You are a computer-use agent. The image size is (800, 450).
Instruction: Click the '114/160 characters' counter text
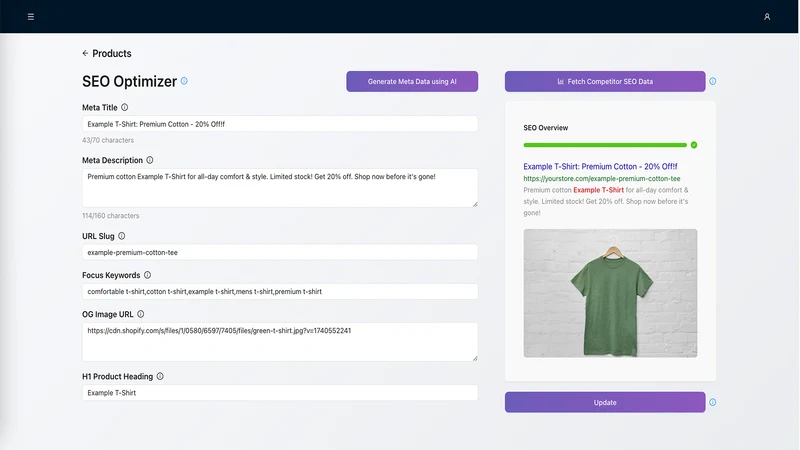point(111,215)
